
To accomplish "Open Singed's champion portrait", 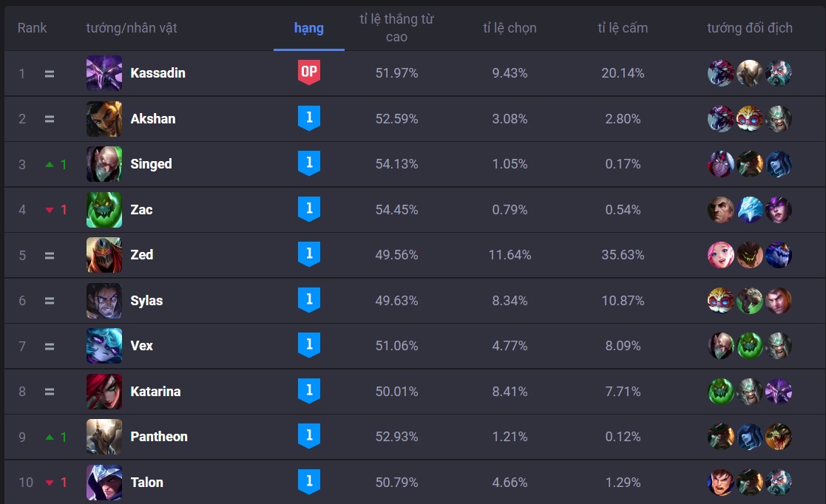I will point(104,164).
